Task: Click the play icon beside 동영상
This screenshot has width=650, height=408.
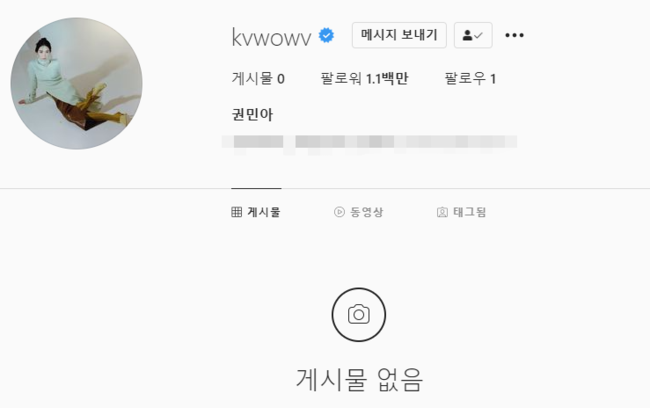Action: tap(339, 212)
